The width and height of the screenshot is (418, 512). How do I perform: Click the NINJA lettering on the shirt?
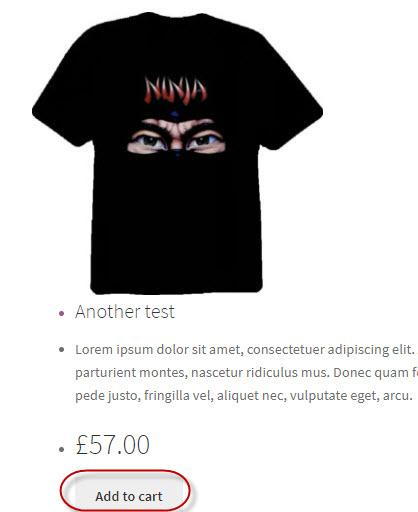pos(176,90)
